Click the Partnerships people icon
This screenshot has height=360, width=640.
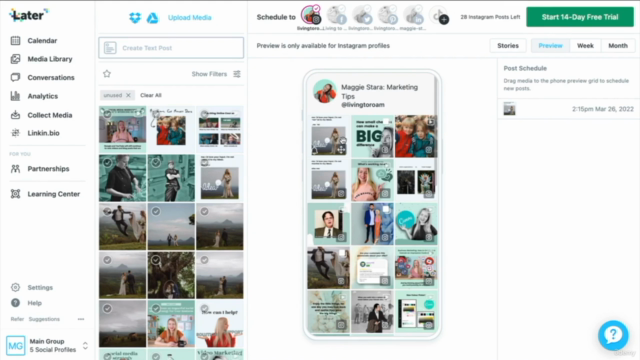[16, 169]
